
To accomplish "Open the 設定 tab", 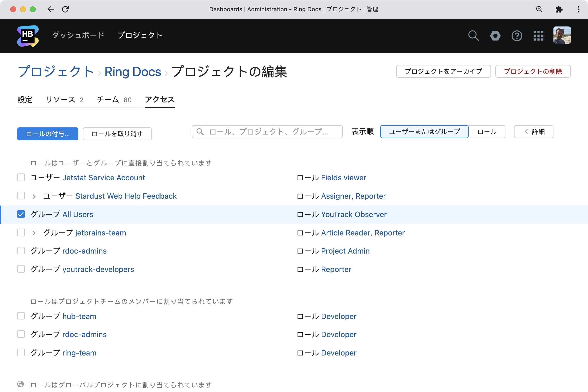I will (25, 100).
